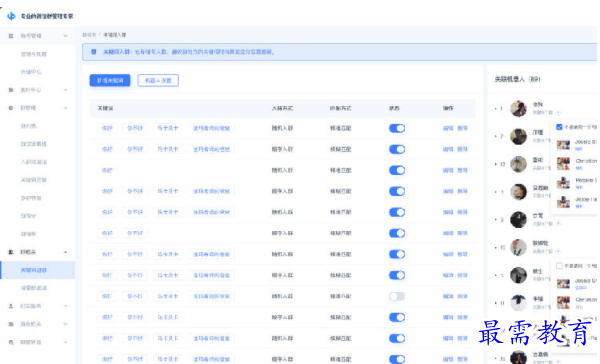Screen dimensions: 600x364
Task: Uncheck the ticked checkbox in the robot popup
Action: tap(559, 127)
